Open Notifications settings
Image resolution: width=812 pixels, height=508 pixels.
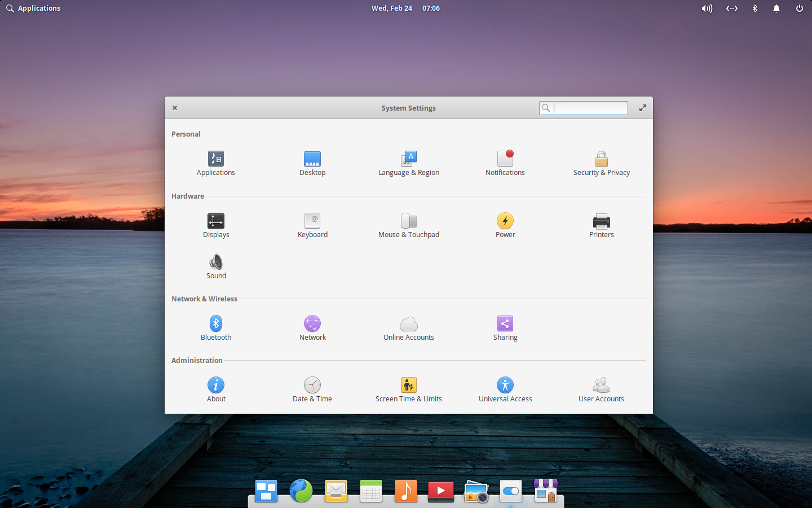[505, 163]
